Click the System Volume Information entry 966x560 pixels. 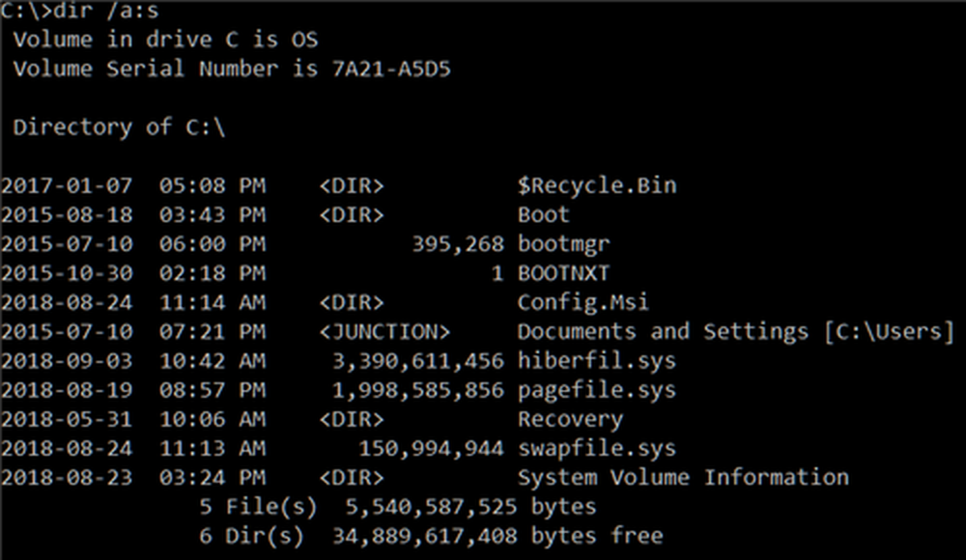683,477
